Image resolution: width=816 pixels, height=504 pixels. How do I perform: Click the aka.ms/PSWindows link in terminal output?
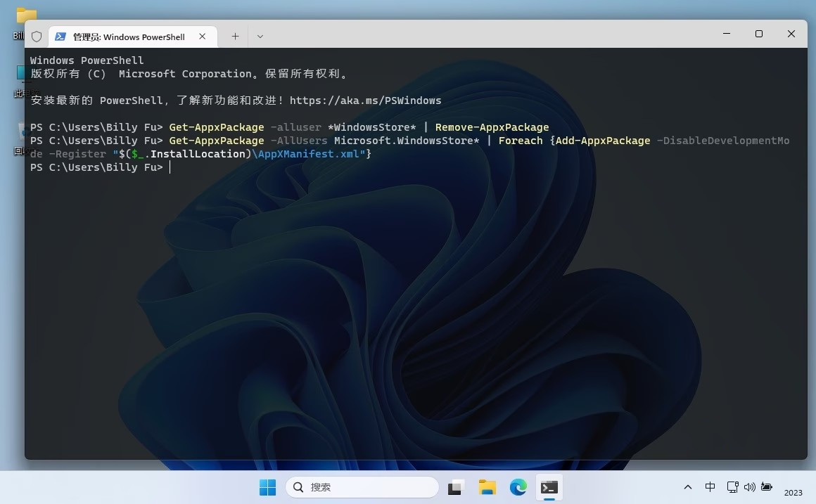(366, 100)
